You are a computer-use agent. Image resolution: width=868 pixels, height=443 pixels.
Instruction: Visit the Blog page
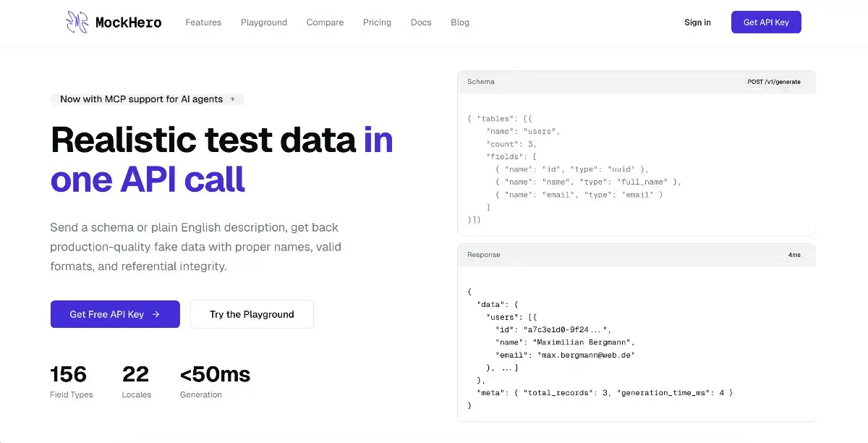coord(460,22)
